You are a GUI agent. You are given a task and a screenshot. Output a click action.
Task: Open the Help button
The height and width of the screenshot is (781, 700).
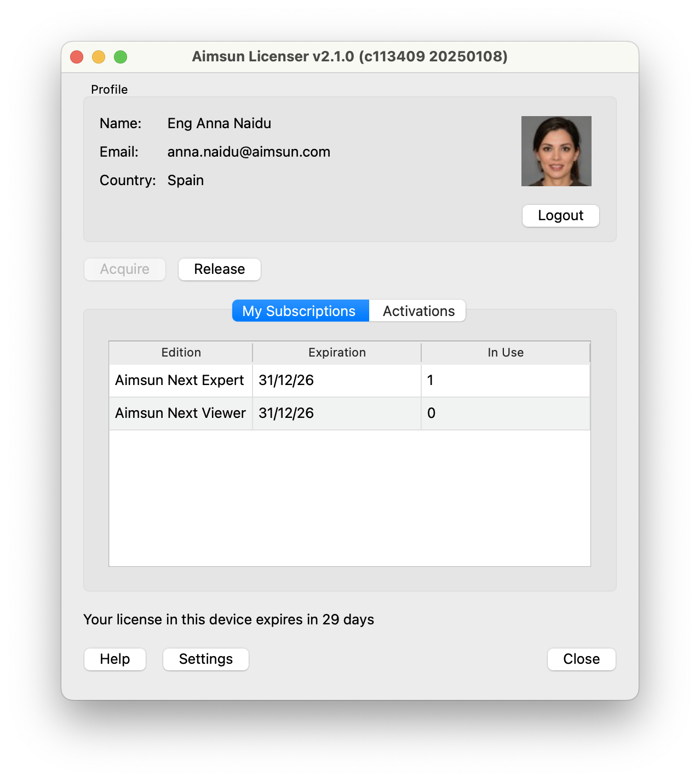click(115, 659)
